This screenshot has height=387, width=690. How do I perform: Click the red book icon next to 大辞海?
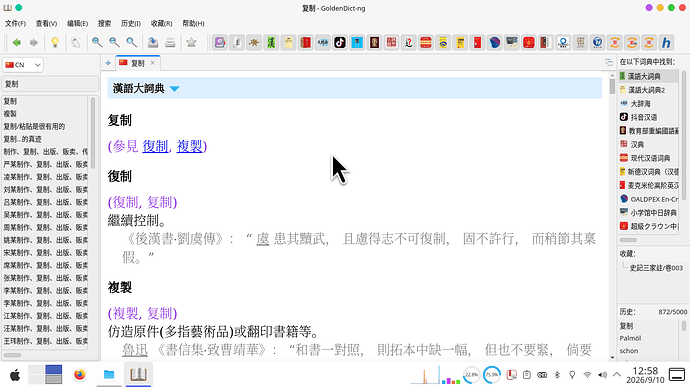pos(305,42)
